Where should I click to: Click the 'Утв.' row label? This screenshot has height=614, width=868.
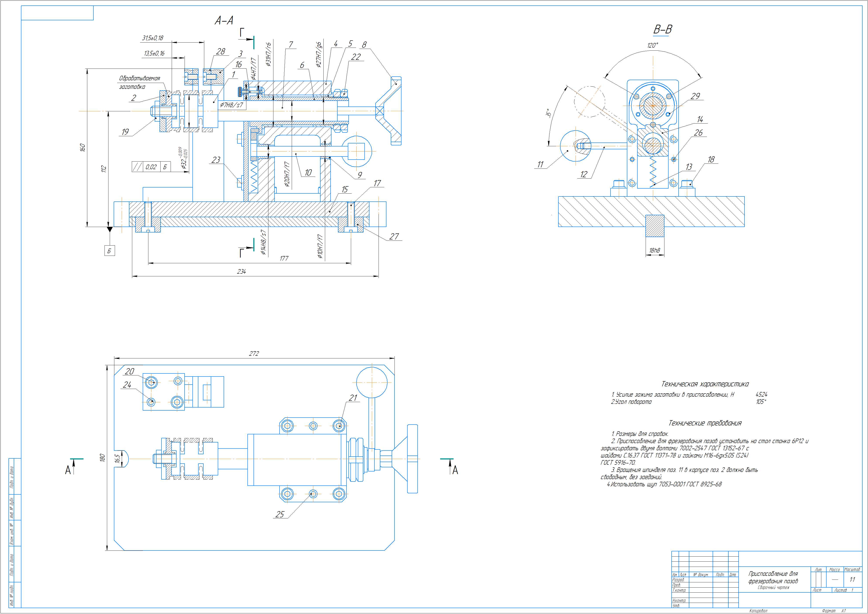(676, 606)
